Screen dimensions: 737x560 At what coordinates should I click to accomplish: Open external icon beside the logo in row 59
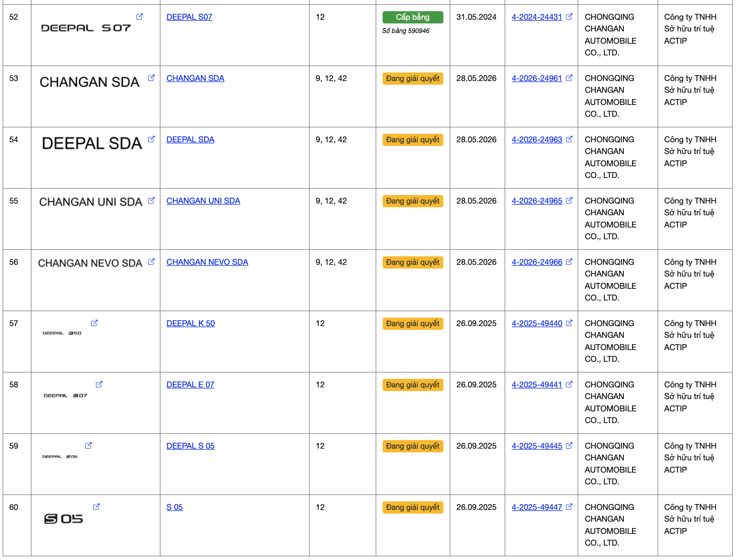[x=88, y=445]
